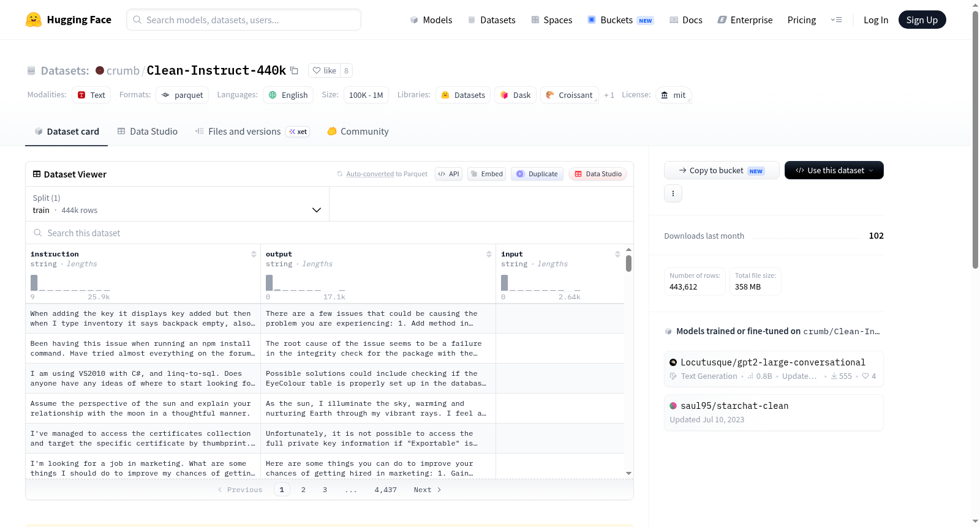Go to page 3 of the table
Image resolution: width=980 pixels, height=527 pixels.
[325, 490]
